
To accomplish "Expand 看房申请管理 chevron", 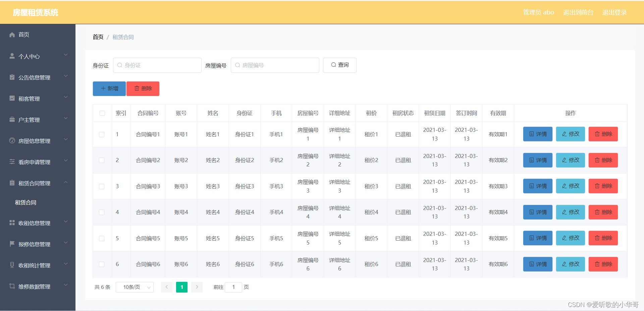I will click(66, 161).
